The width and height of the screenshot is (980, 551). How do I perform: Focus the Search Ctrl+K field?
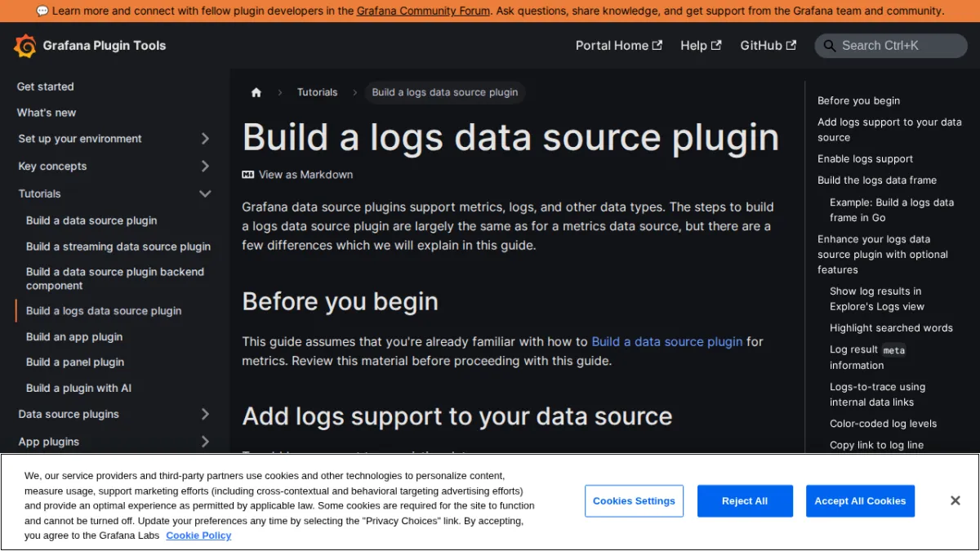click(891, 46)
